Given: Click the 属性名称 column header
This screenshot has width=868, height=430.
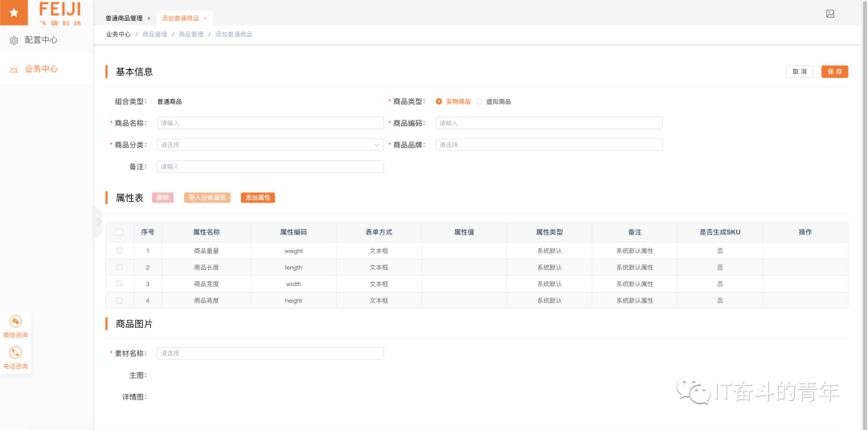Looking at the screenshot, I should tap(207, 232).
